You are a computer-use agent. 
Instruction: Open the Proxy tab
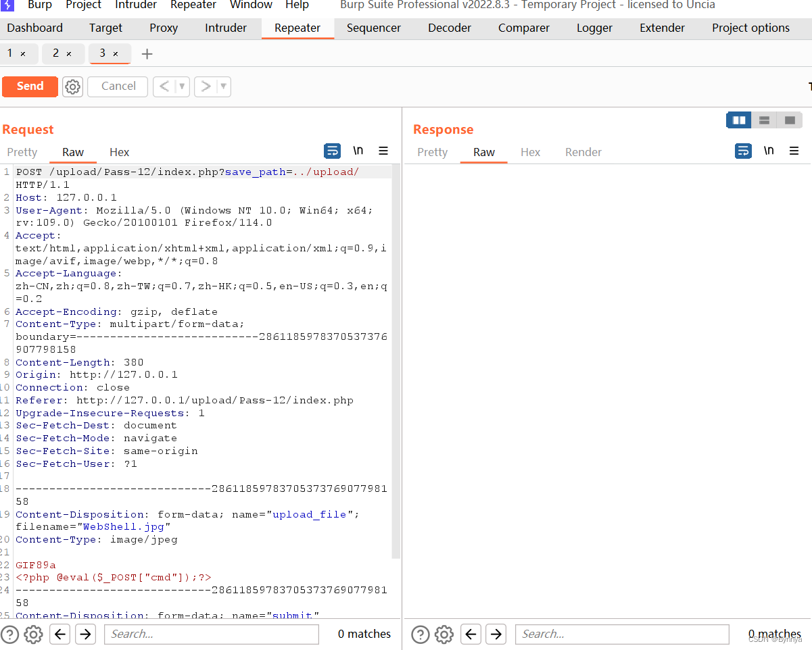click(164, 28)
